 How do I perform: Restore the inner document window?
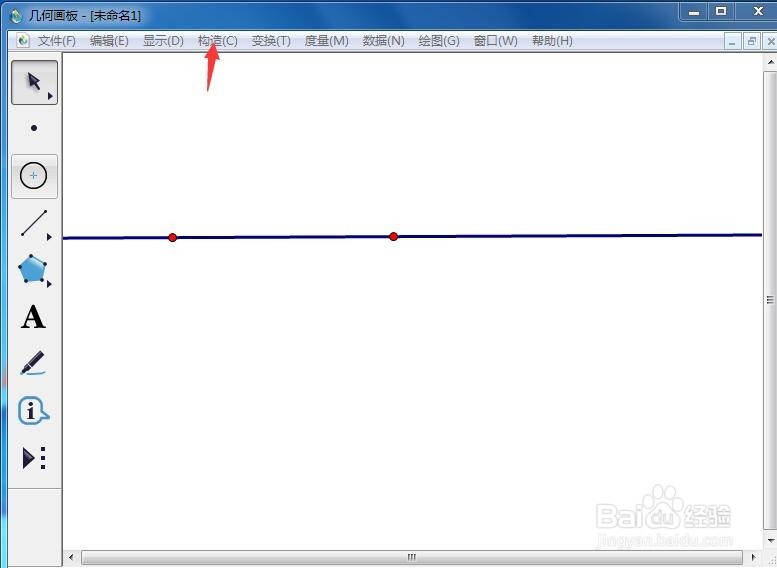752,42
